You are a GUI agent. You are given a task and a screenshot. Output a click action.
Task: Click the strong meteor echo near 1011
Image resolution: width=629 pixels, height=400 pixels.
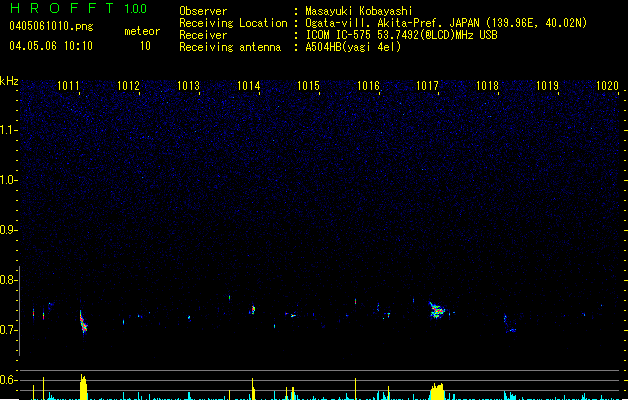[83, 322]
